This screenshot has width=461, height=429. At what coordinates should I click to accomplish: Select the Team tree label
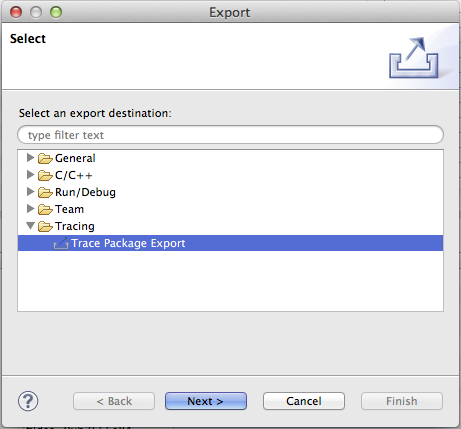[x=69, y=209]
